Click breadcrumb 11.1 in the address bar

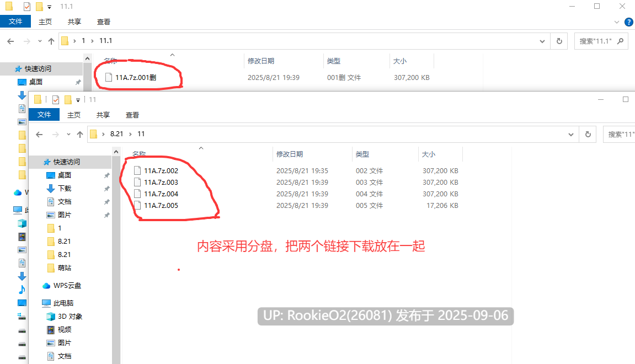[106, 40]
